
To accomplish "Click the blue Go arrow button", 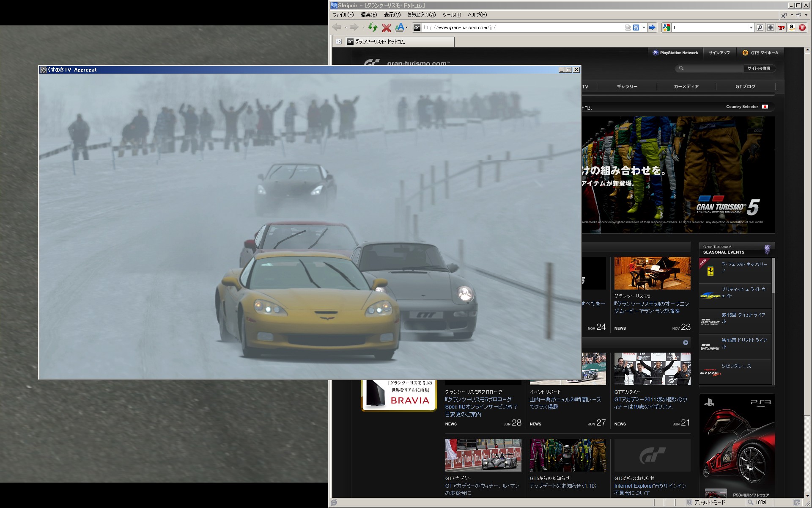I will (652, 28).
